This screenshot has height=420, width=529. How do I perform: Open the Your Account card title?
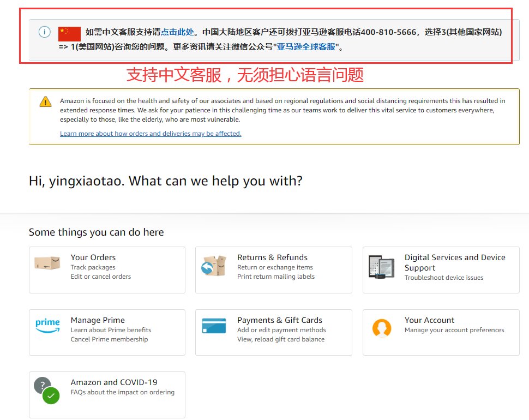pyautogui.click(x=429, y=320)
